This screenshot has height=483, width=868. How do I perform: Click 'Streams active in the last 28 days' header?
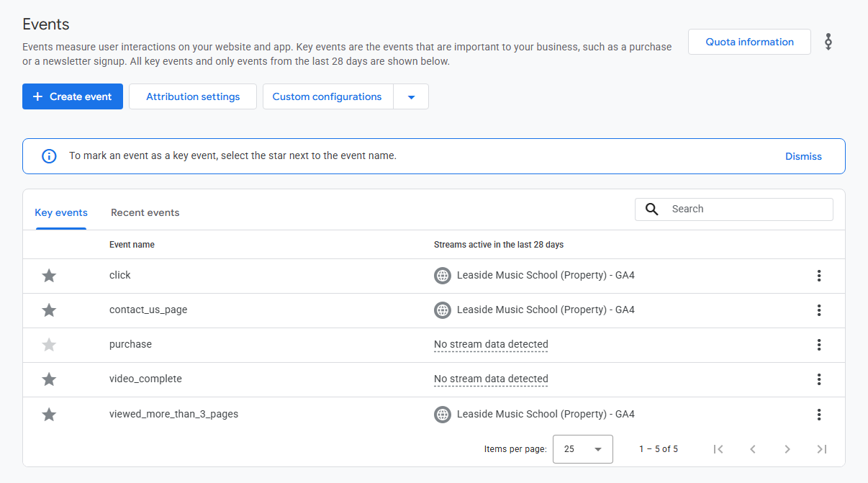pyautogui.click(x=499, y=245)
